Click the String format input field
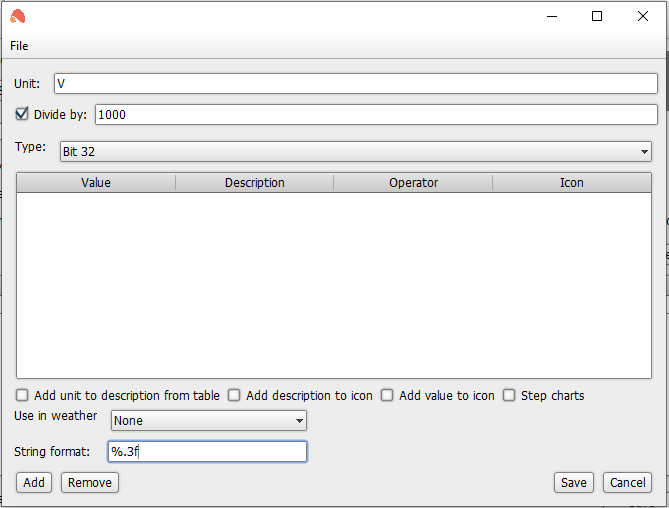This screenshot has height=508, width=669. pyautogui.click(x=207, y=451)
